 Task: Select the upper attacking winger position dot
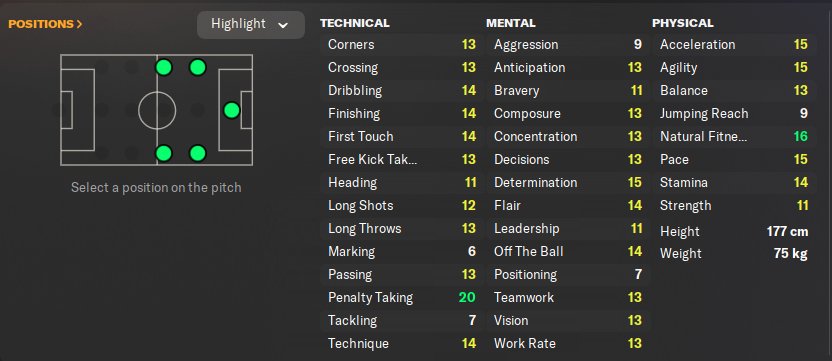tap(197, 67)
